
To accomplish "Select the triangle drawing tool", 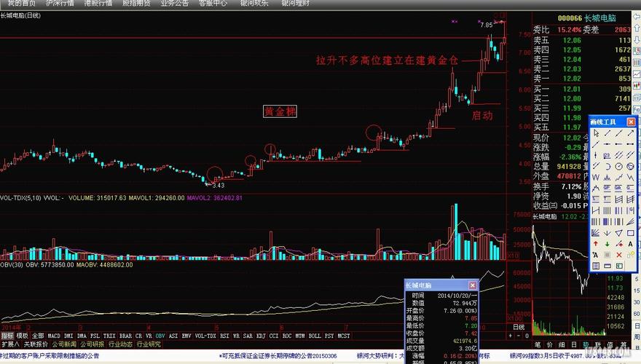I will [x=619, y=233].
